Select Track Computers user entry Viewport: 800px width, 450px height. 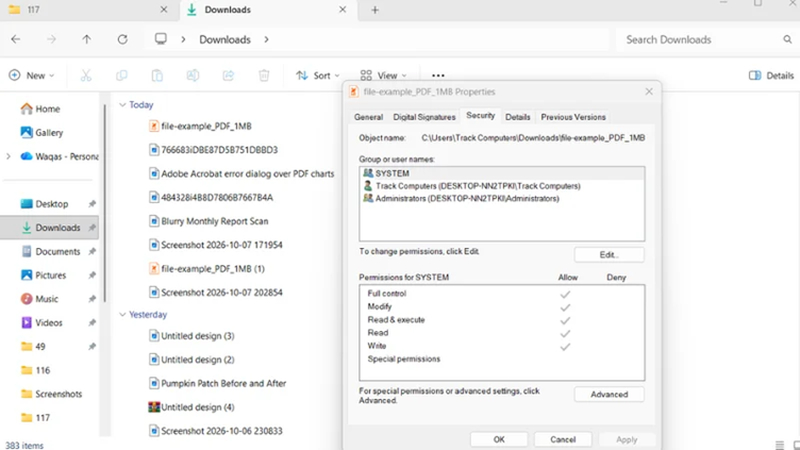pos(502,186)
